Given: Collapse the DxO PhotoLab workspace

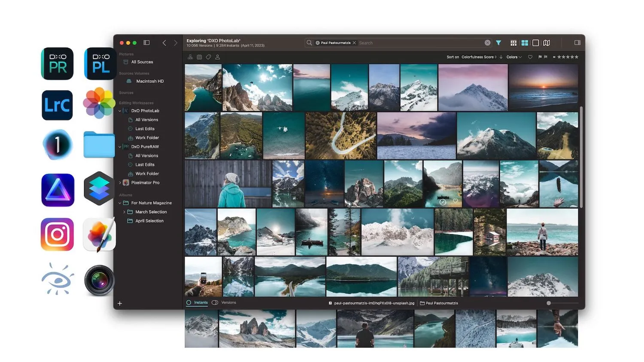Looking at the screenshot, I should click(x=120, y=111).
